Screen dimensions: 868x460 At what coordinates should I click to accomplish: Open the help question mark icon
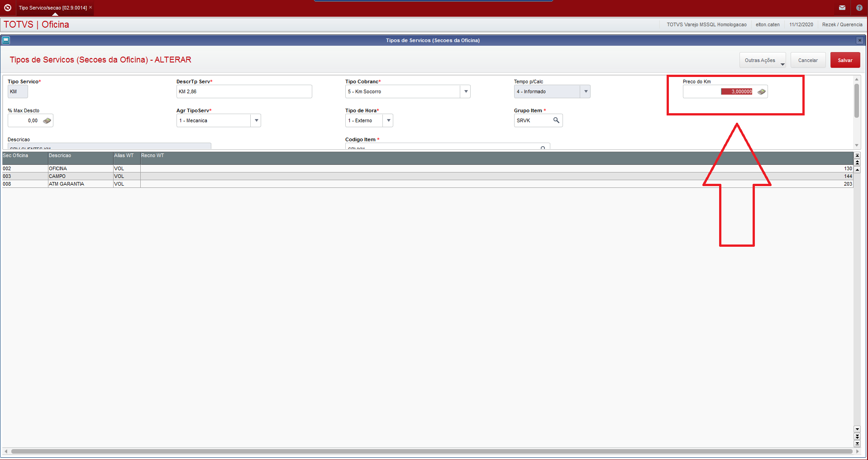[859, 8]
